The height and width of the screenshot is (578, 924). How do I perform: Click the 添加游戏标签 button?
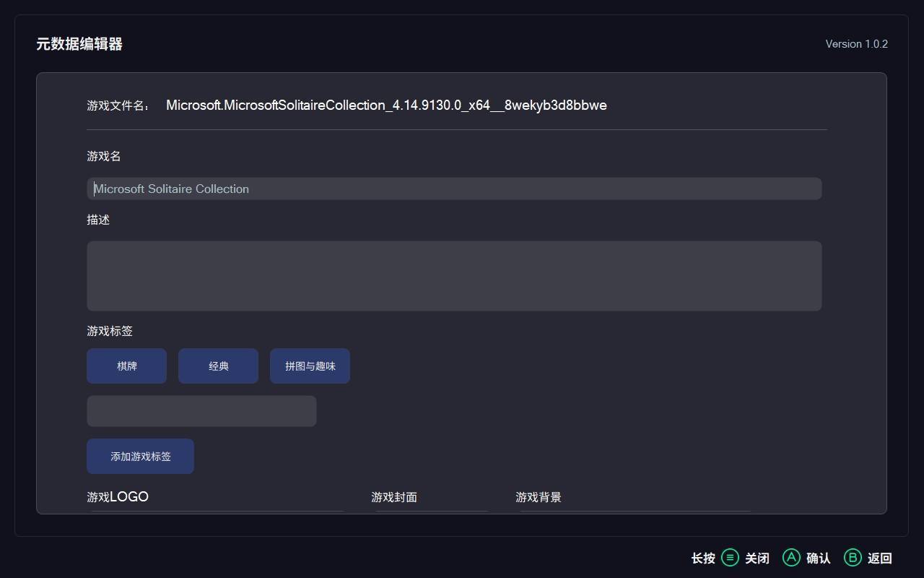(140, 457)
